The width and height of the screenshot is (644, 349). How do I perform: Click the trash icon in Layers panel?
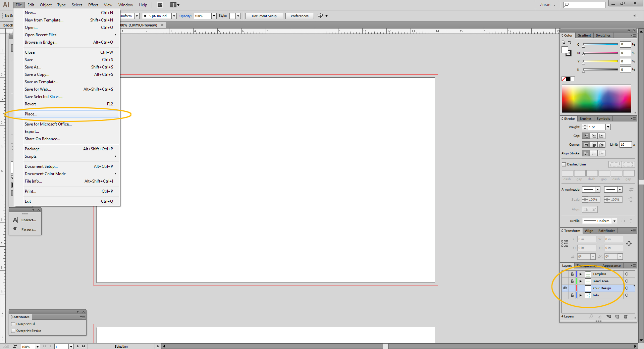[x=626, y=316]
